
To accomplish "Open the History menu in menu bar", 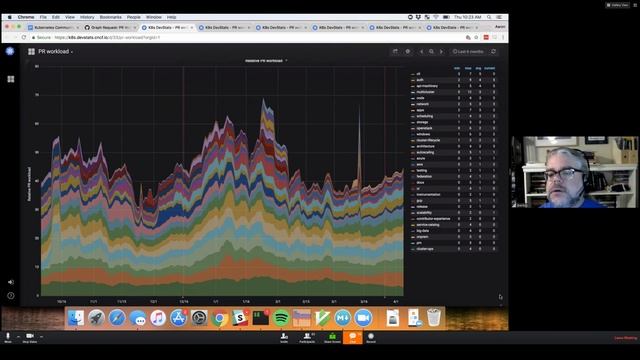I will tap(87, 17).
